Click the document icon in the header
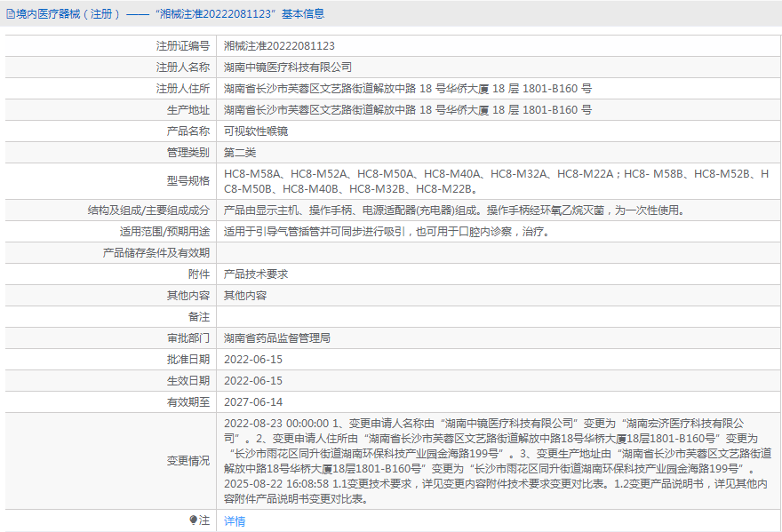This screenshot has width=782, height=532. click(10, 14)
